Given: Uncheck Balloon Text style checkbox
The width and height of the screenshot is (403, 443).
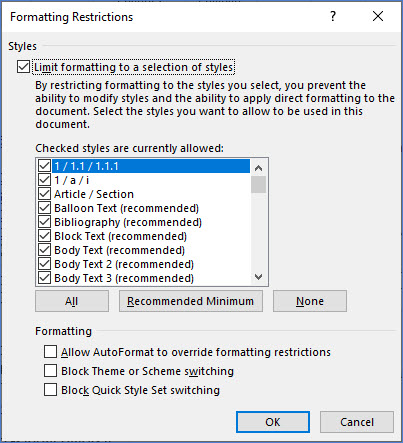Looking at the screenshot, I should [x=44, y=208].
